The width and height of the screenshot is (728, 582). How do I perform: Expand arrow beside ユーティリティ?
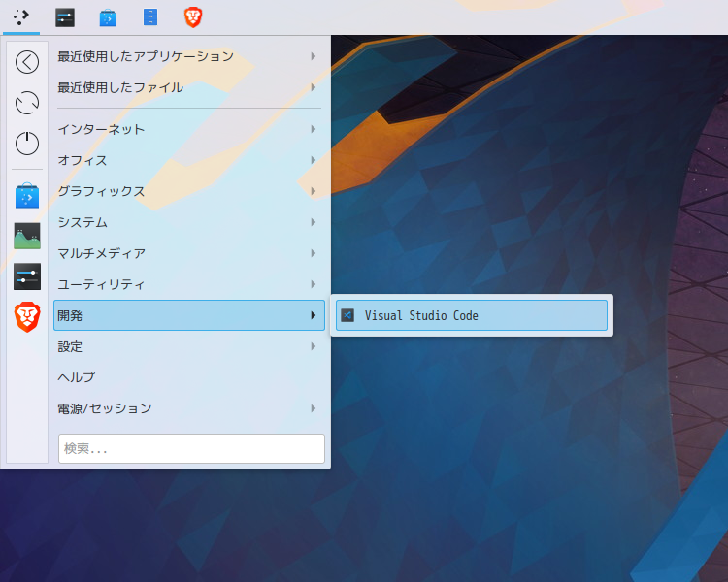[314, 284]
